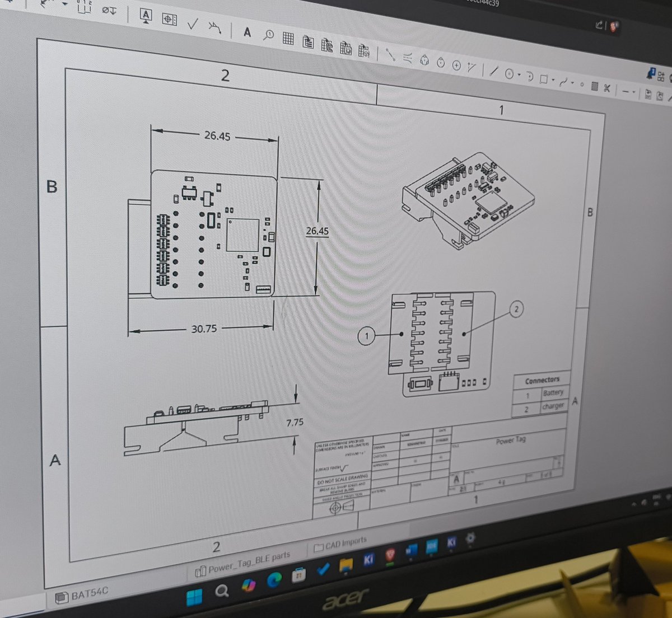The width and height of the screenshot is (672, 618).
Task: Open Settings gear in taskbar
Action: 470,538
